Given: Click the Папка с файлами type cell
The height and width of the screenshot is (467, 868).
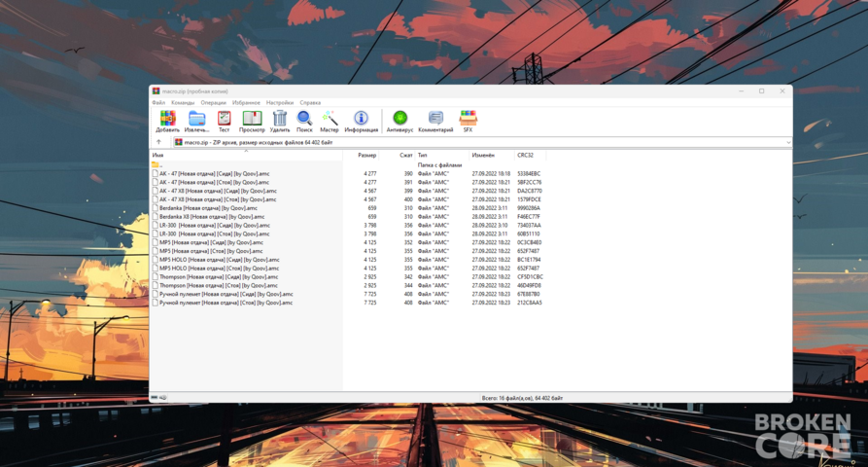Looking at the screenshot, I should click(x=439, y=165).
